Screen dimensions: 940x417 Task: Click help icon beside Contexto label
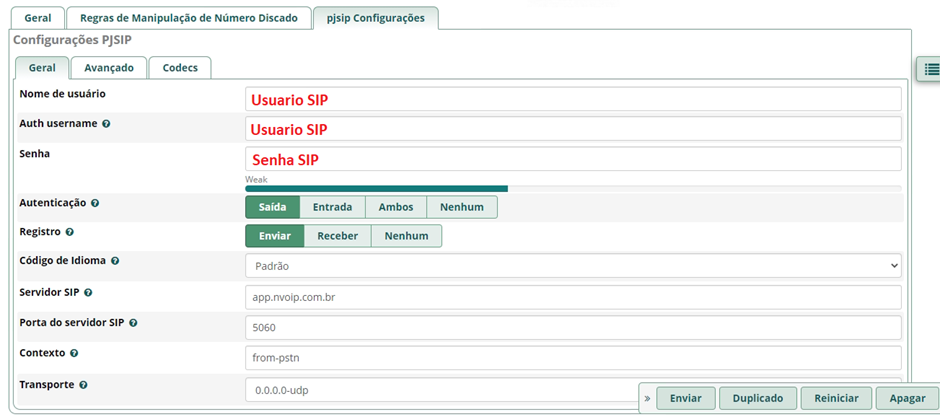point(75,354)
